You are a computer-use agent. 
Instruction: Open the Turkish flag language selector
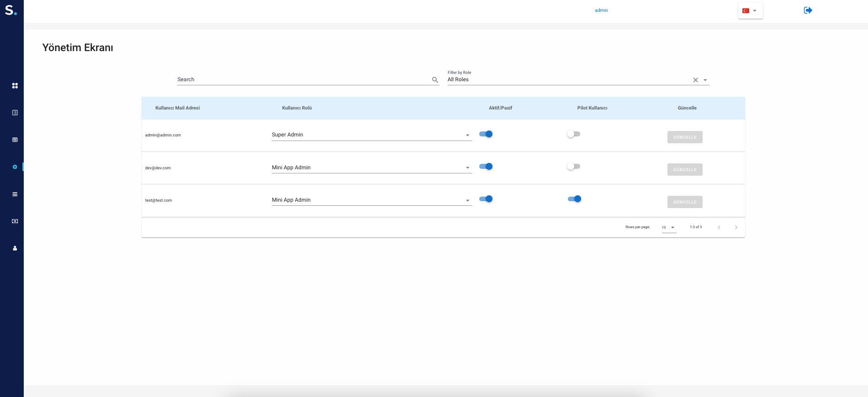(x=750, y=10)
